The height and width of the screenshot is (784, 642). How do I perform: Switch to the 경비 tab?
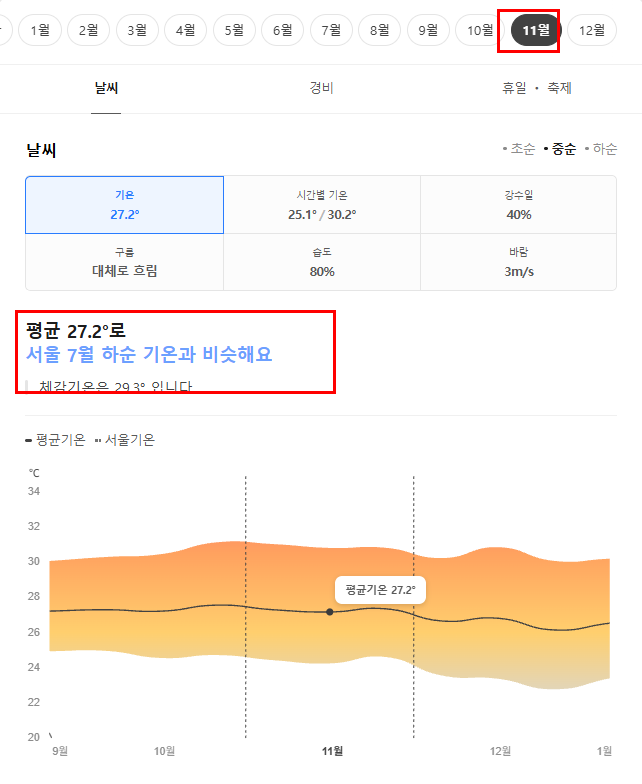point(322,88)
